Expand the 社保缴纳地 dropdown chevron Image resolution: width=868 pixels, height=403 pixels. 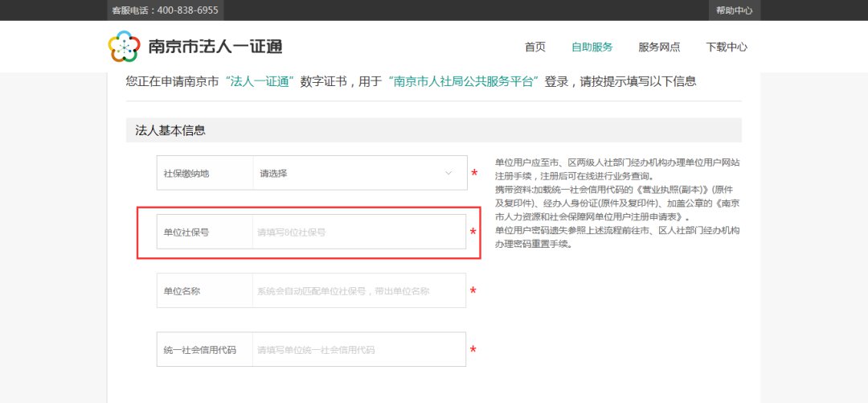448,173
